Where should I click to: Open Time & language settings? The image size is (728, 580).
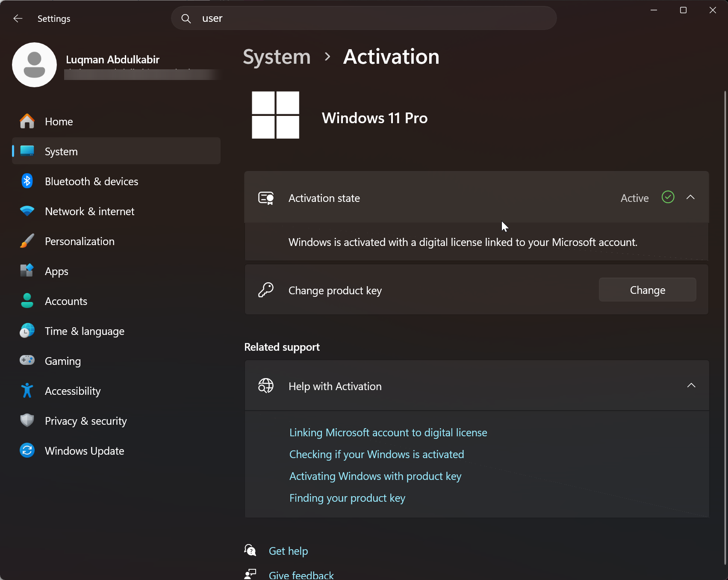(x=116, y=331)
